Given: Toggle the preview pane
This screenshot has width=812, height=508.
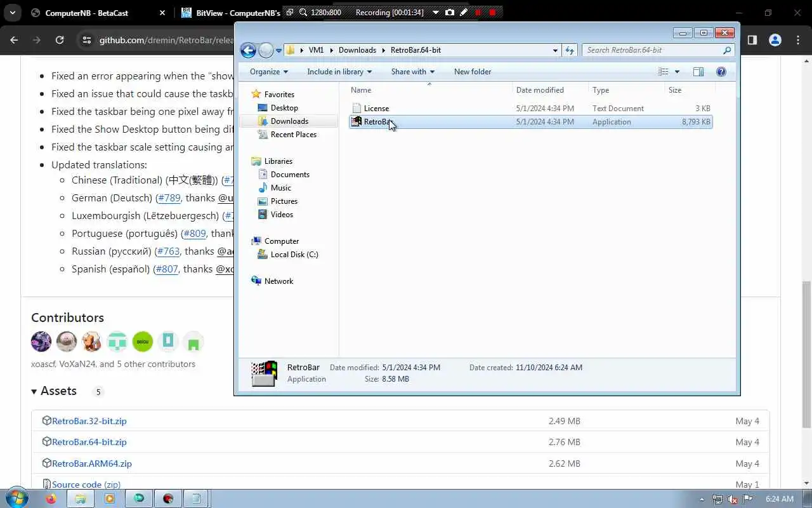Looking at the screenshot, I should click(x=698, y=72).
